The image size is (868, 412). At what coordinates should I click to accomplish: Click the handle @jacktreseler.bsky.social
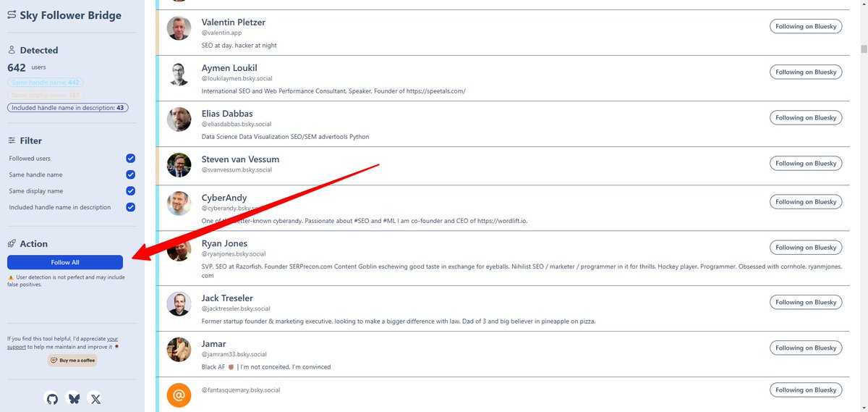click(236, 308)
